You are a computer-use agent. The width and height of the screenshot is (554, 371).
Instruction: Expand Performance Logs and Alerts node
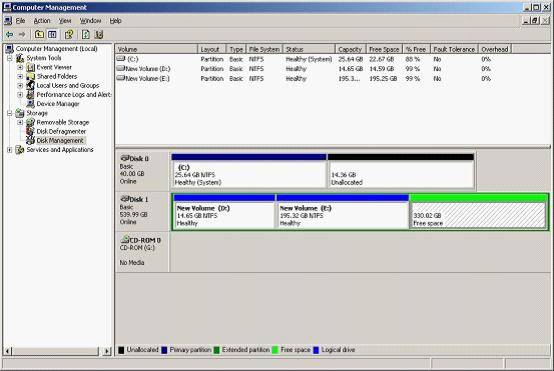[x=20, y=95]
